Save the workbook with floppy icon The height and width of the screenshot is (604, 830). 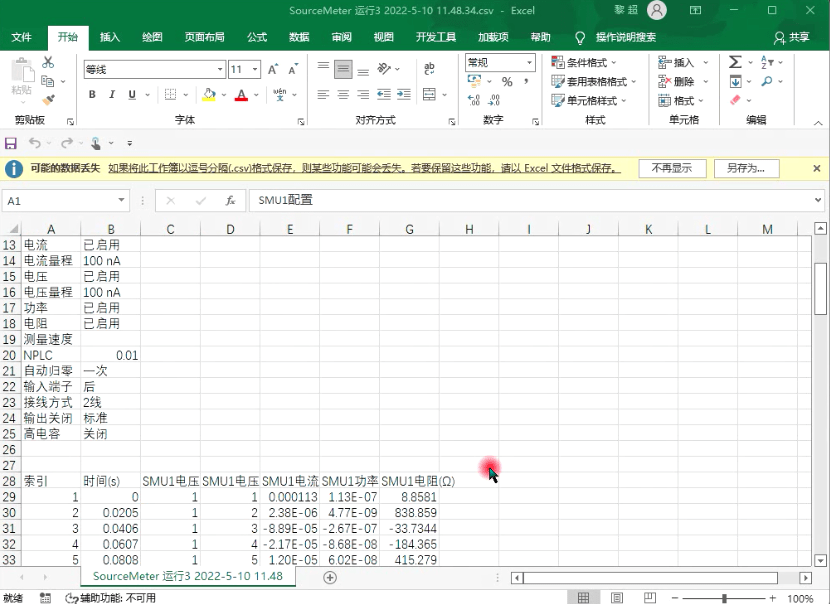[x=11, y=143]
